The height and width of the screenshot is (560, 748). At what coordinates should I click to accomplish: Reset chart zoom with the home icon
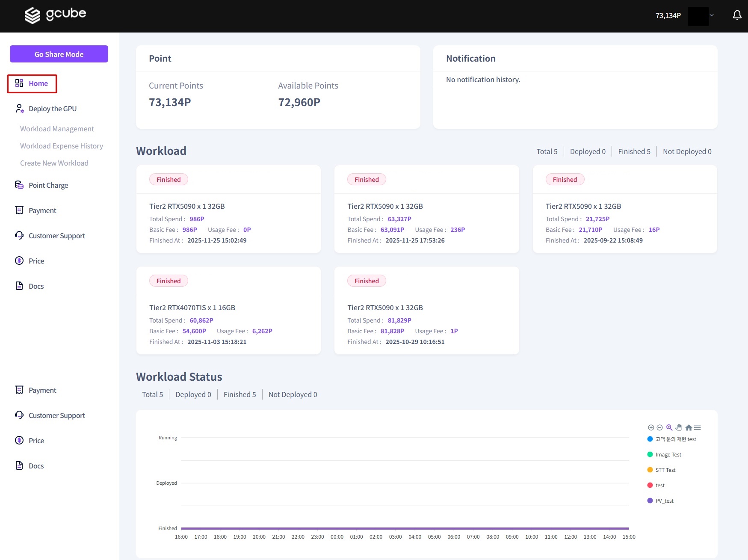pos(689,427)
